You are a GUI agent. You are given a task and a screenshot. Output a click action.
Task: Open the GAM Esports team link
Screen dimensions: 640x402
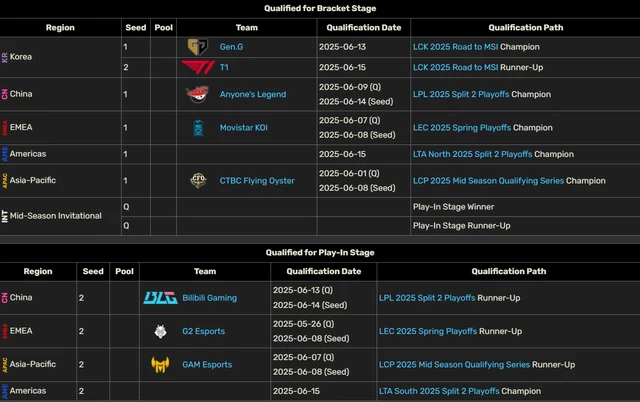pos(207,364)
